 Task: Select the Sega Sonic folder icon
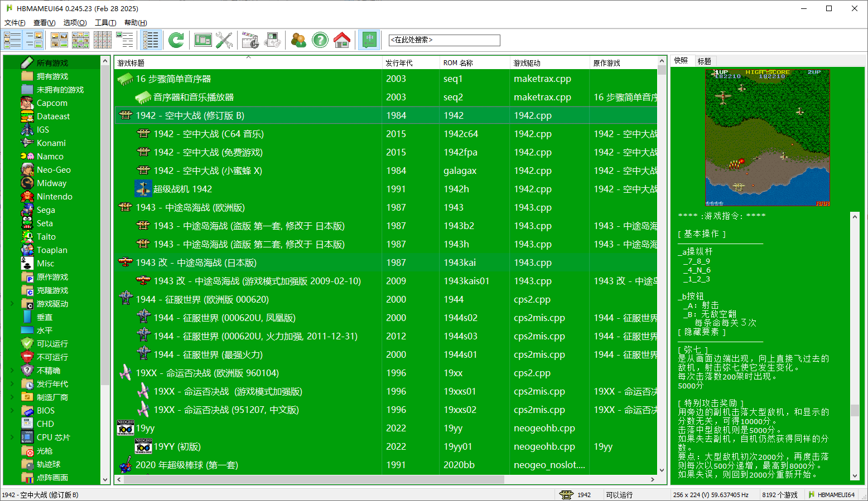[x=27, y=210]
